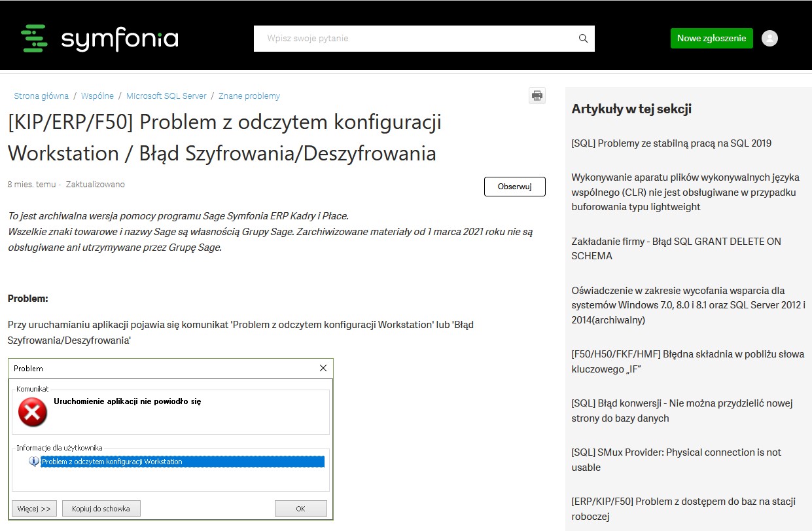Viewport: 812px width, 531px height.
Task: Create a new ticket with Nowe zgłoszenie
Action: (x=712, y=38)
